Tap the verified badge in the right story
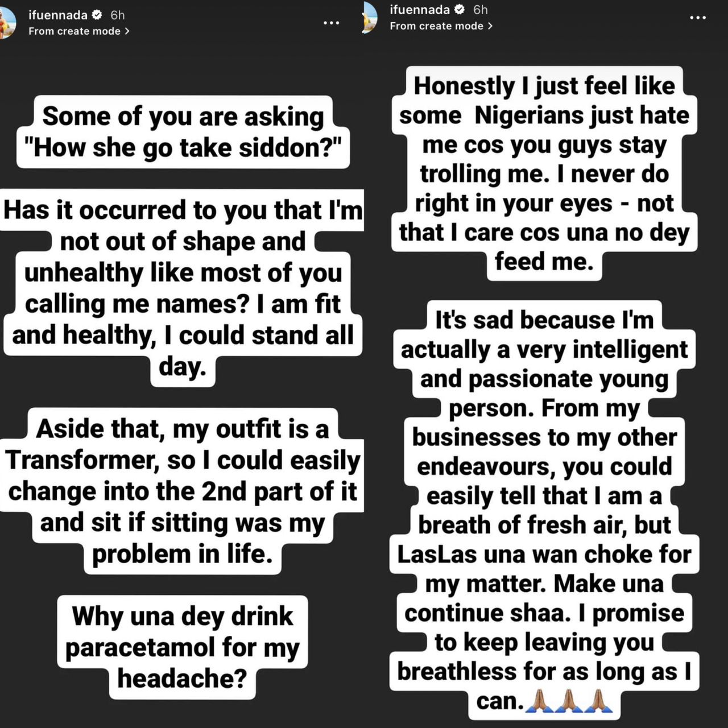 (x=460, y=10)
